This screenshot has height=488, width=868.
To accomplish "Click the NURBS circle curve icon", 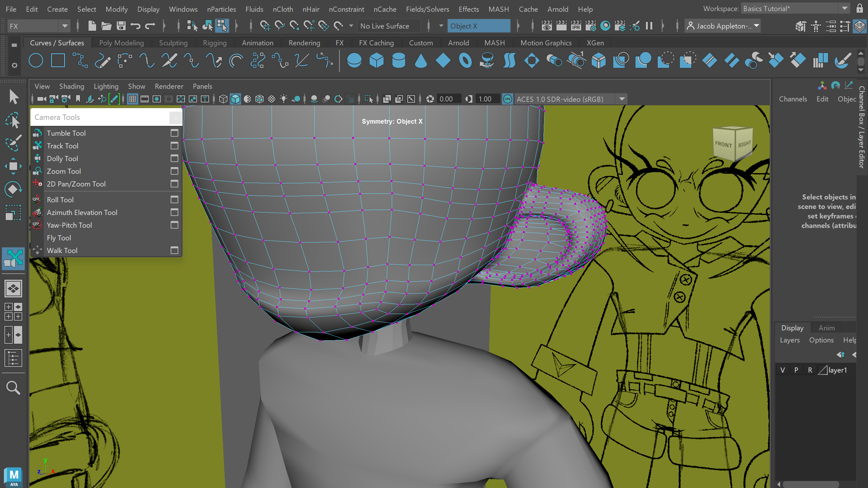I will [36, 61].
